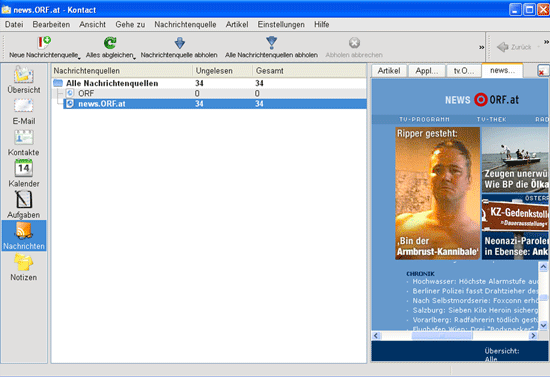
Task: Open the Artikel menu
Action: pyautogui.click(x=237, y=25)
